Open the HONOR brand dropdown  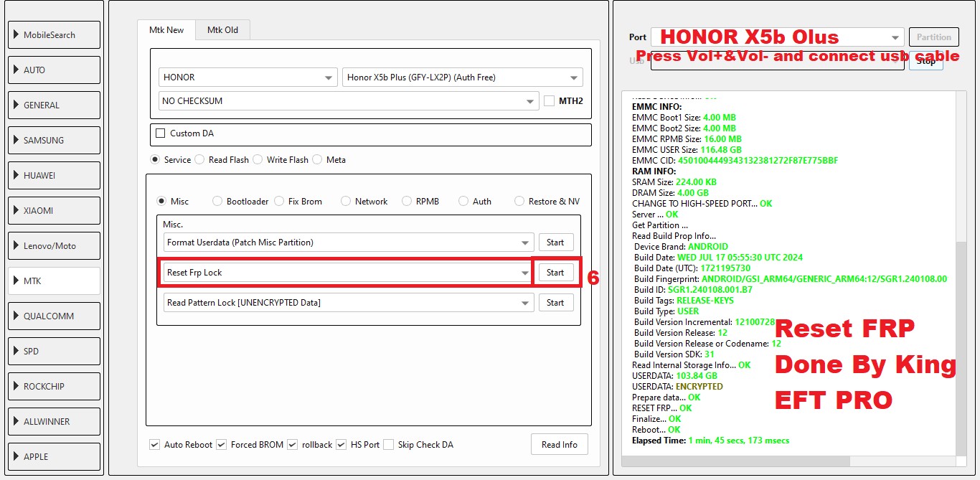pyautogui.click(x=248, y=77)
